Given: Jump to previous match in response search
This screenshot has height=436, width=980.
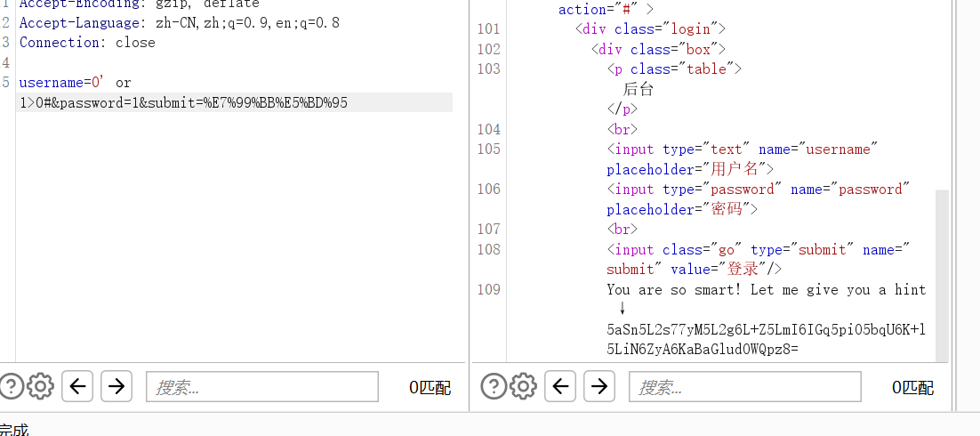Looking at the screenshot, I should (561, 386).
